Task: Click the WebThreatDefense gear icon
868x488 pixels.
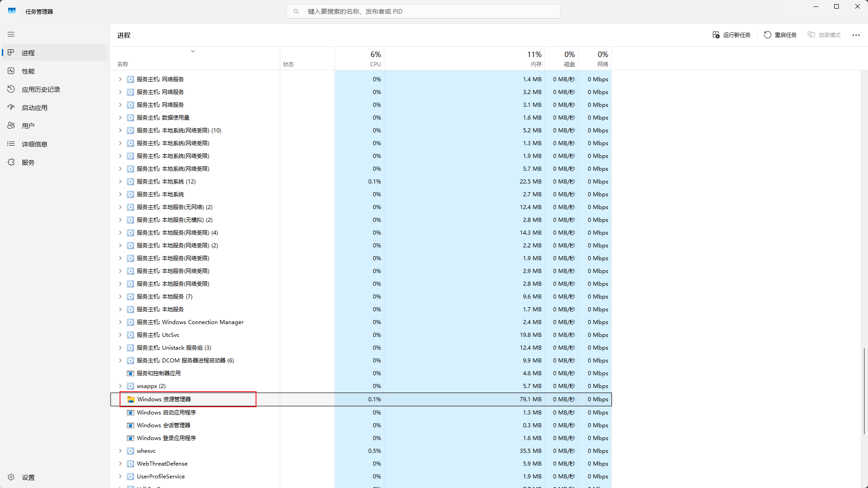Action: click(x=131, y=464)
